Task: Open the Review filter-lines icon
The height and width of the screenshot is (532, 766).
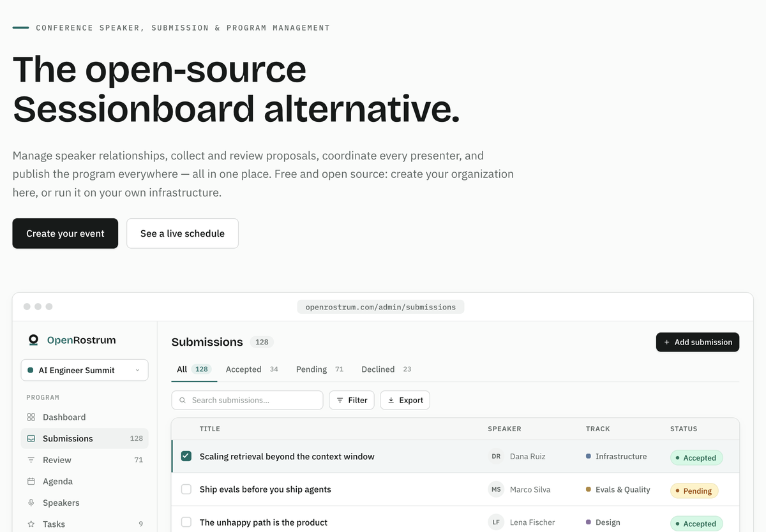Action: [31, 460]
